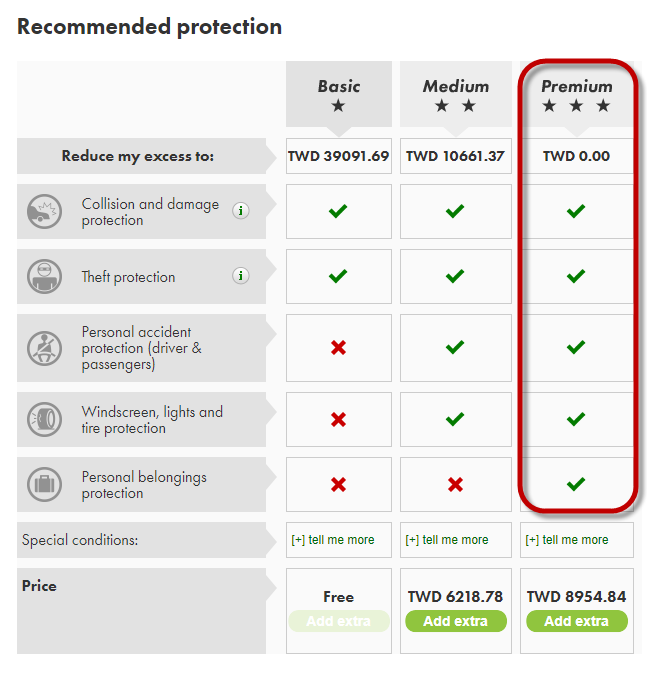Viewport: 655px width, 673px height.
Task: Expand Premium special conditions tell me more
Action: tap(567, 540)
